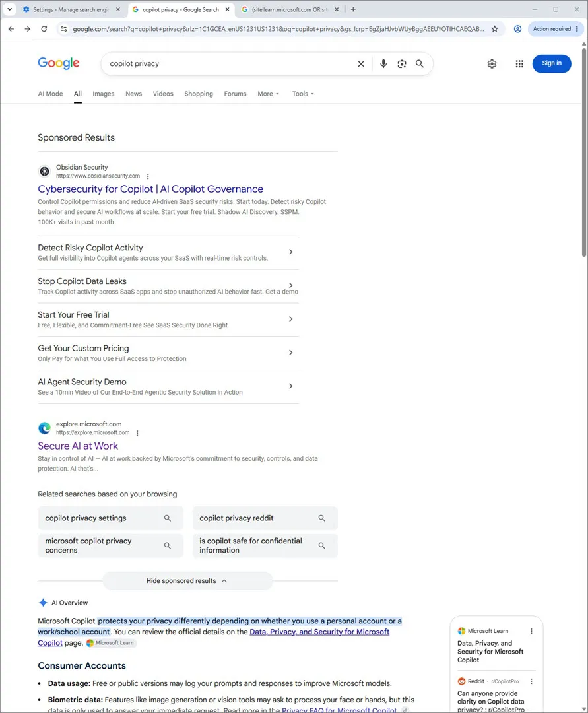This screenshot has height=713, width=588.
Task: Click the vertical page scrollbar thumb
Action: (x=584, y=153)
